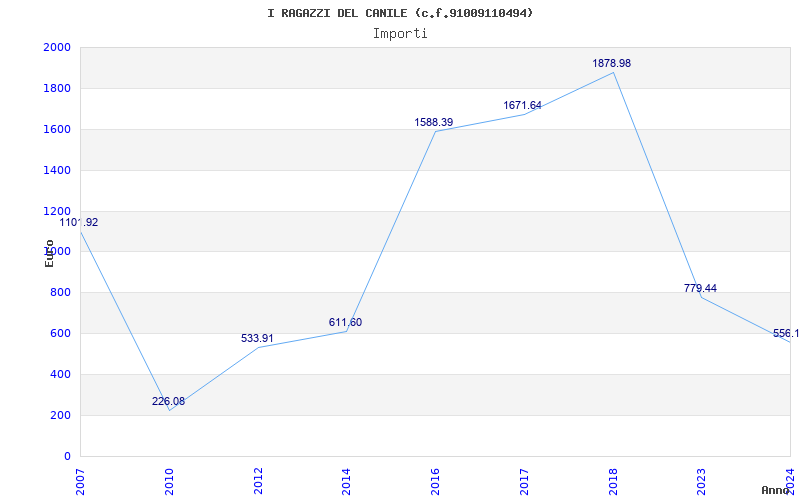Click x-axis year 2012

coord(258,482)
